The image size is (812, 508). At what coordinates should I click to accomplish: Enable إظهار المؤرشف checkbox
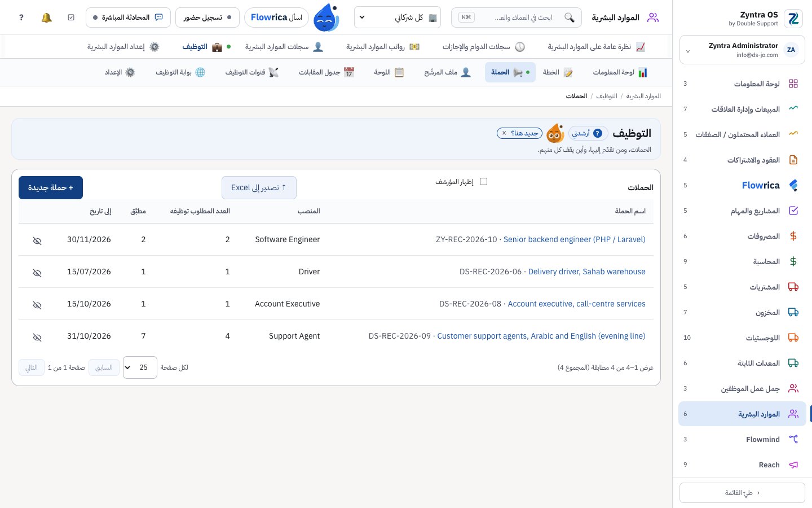[x=483, y=182]
